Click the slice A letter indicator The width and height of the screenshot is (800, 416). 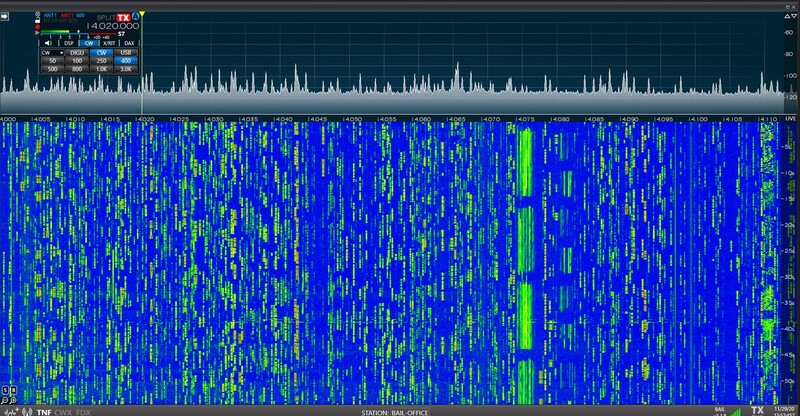[136, 17]
